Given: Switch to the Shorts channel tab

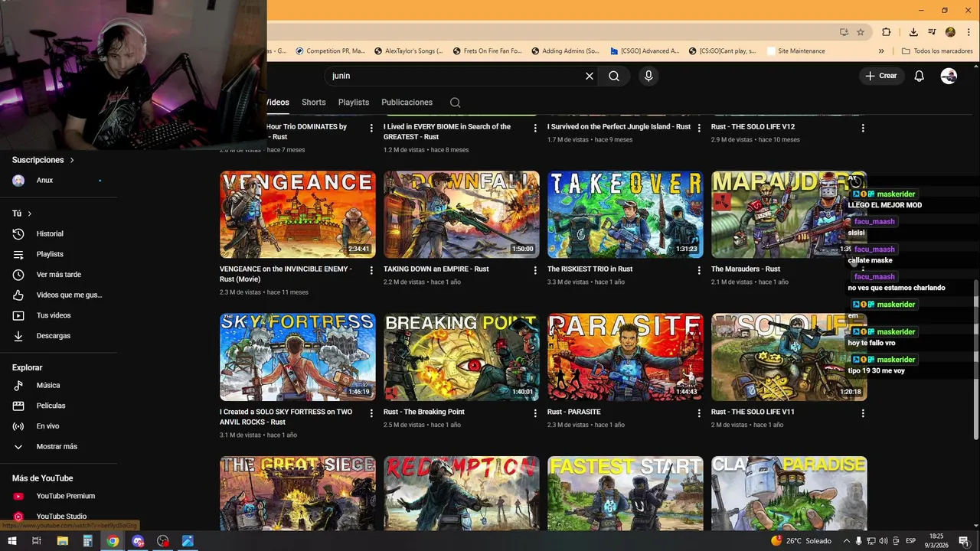Looking at the screenshot, I should (x=314, y=102).
